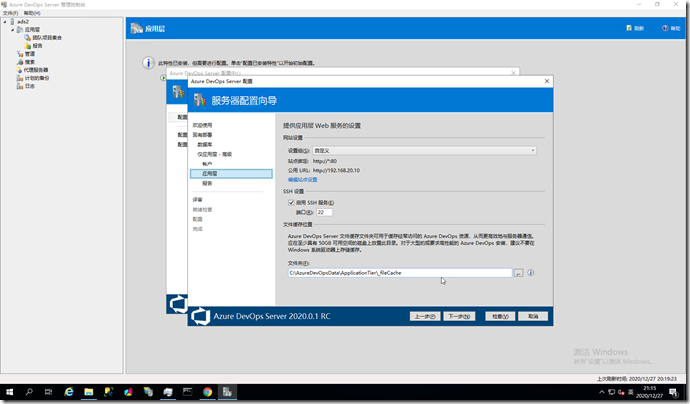The width and height of the screenshot is (690, 404).
Task: Click the input language indicator in tray
Action: point(631,392)
